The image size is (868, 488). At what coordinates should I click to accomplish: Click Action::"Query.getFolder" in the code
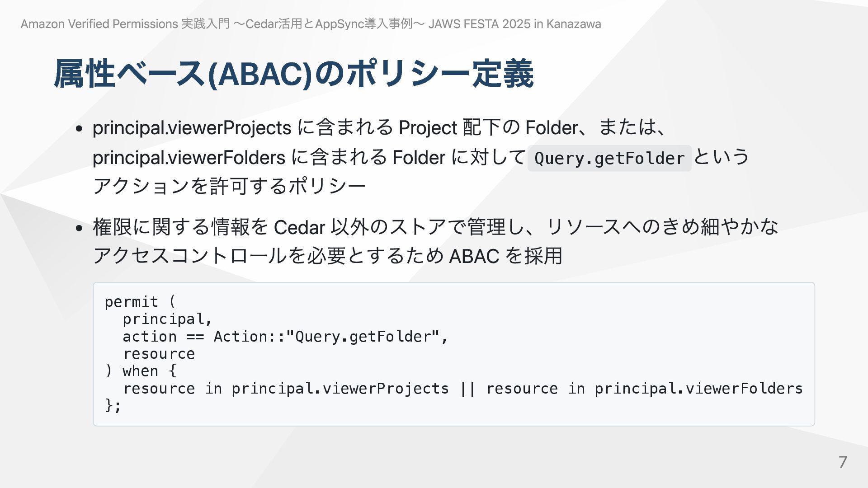click(x=326, y=337)
